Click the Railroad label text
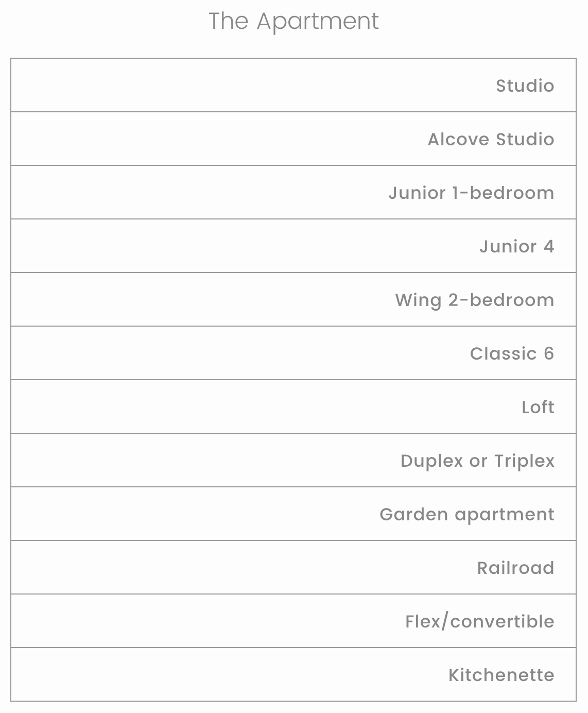The image size is (588, 713). pyautogui.click(x=515, y=568)
